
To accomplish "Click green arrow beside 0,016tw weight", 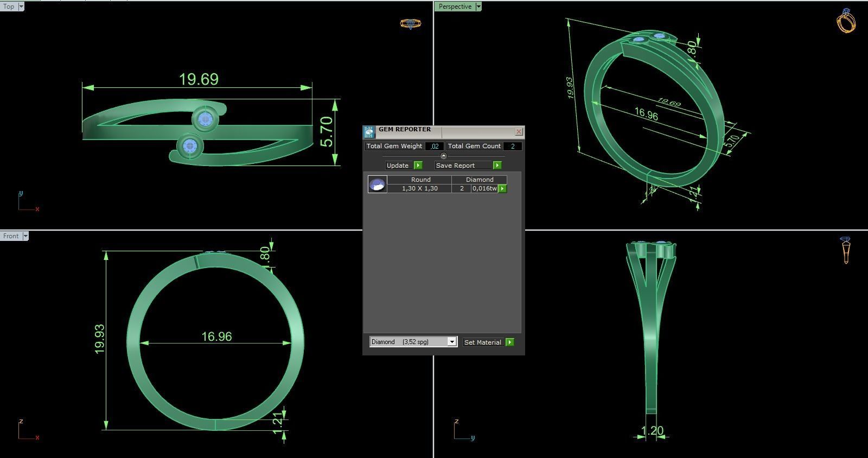I will [x=502, y=189].
